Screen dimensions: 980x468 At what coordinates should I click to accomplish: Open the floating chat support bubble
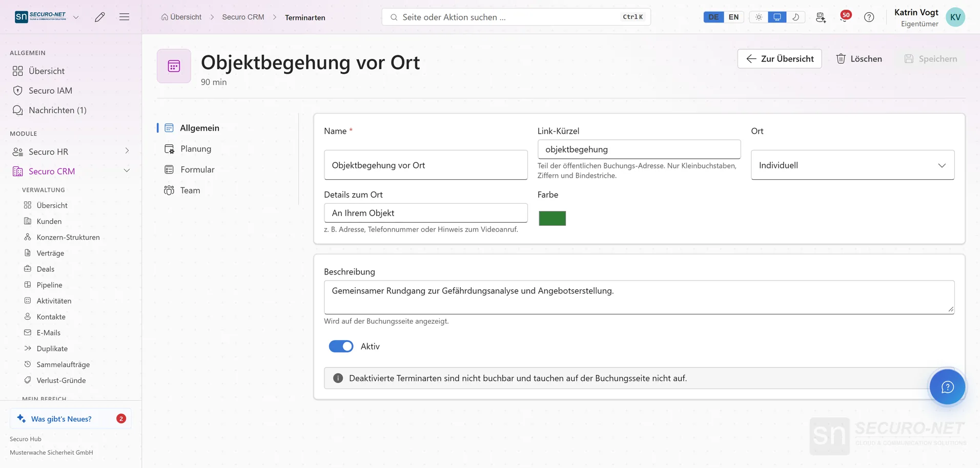pyautogui.click(x=947, y=387)
